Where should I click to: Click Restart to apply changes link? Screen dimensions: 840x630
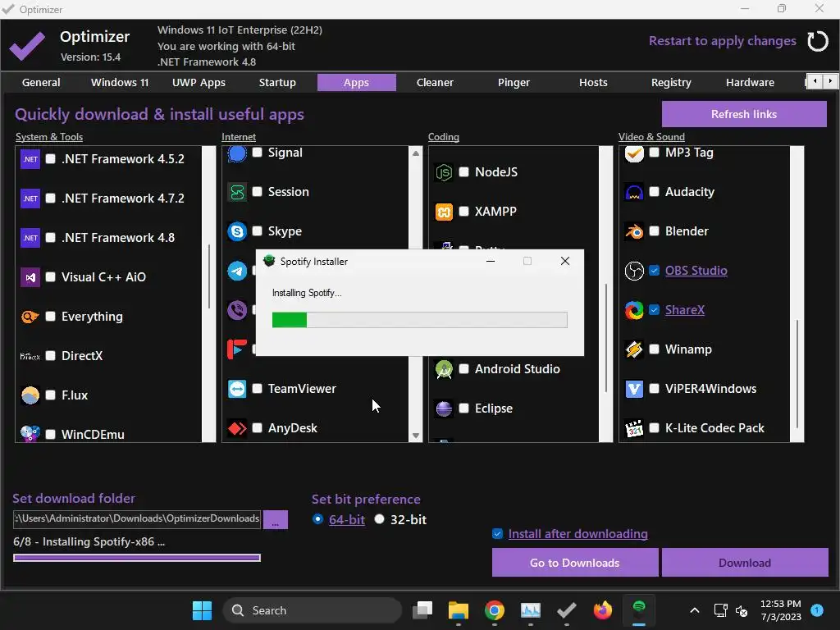[722, 41]
